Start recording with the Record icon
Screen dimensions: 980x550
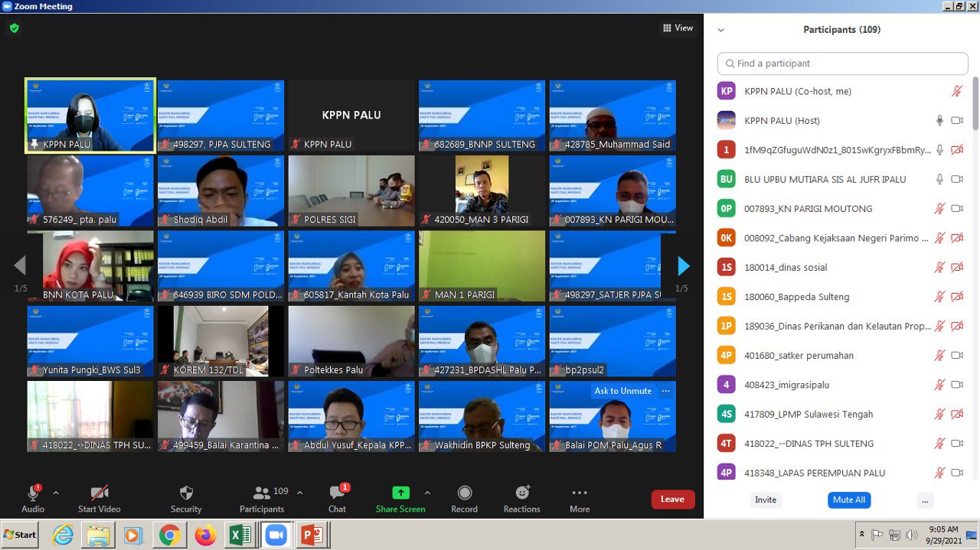tap(464, 493)
